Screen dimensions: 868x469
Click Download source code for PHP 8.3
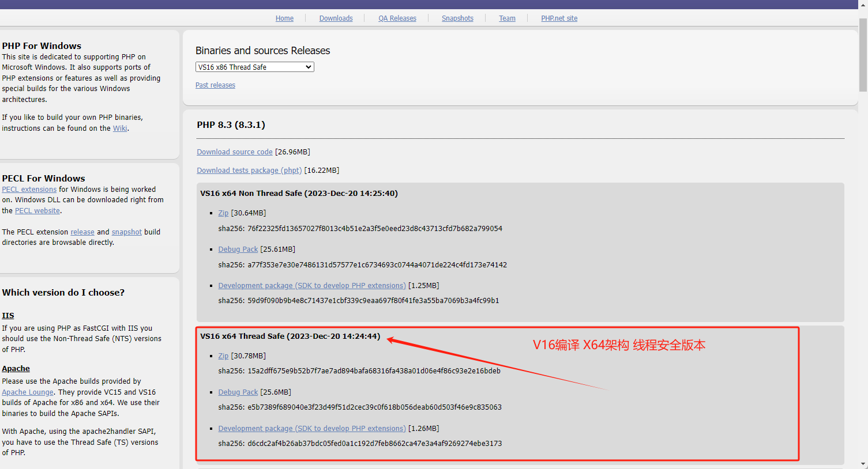[235, 152]
